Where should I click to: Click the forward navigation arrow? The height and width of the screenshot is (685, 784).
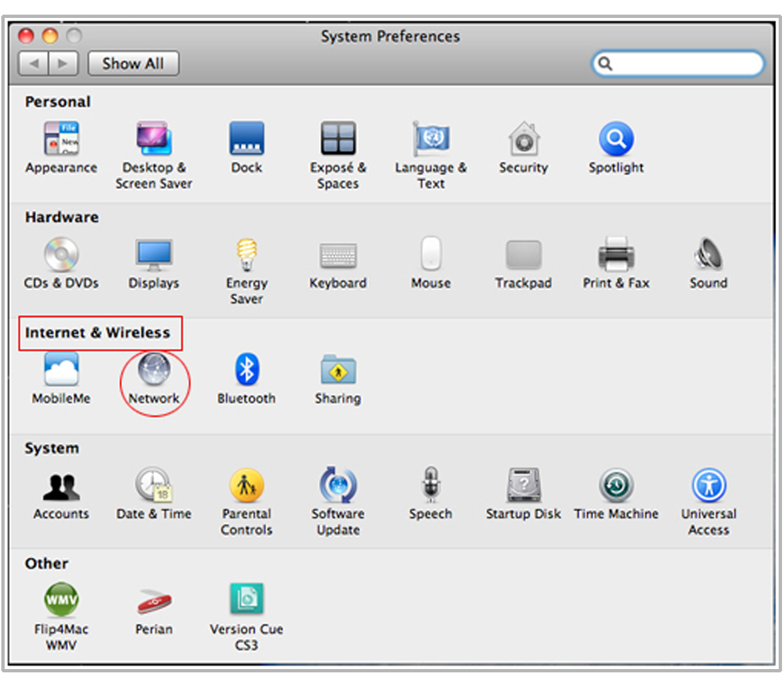64,64
